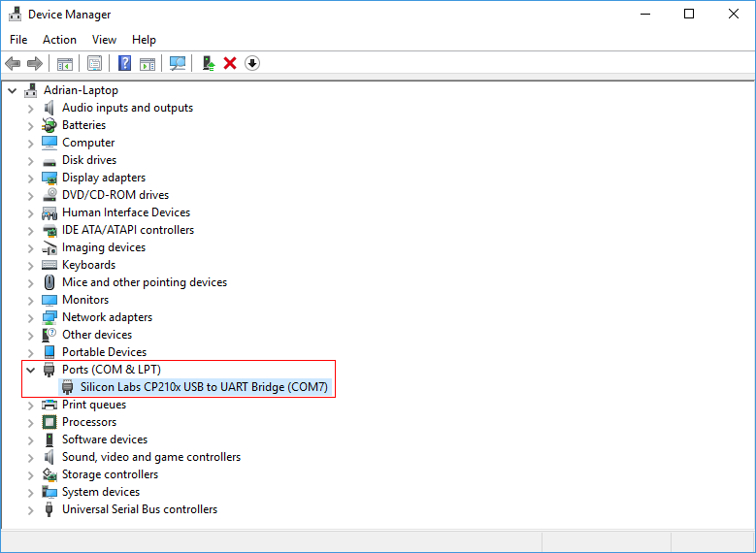Collapse the Adrian-Laptop root node

12,90
